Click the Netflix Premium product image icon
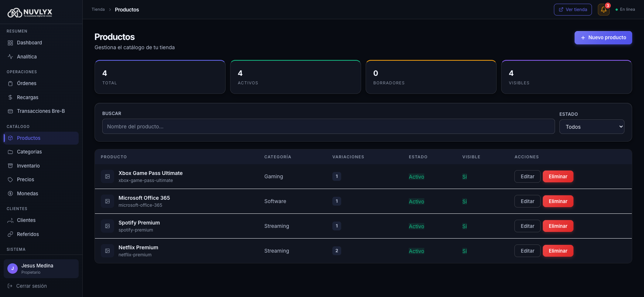This screenshot has width=644, height=297. pos(107,251)
